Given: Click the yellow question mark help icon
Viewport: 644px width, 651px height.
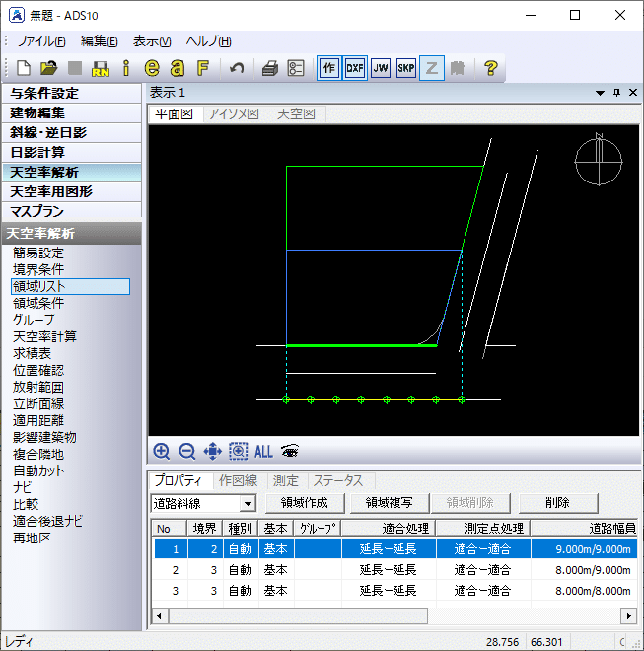Looking at the screenshot, I should coord(491,68).
